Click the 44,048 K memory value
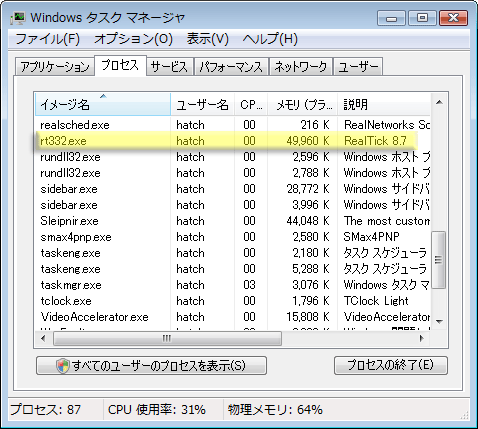Viewport: 478px width, 429px height. point(308,221)
